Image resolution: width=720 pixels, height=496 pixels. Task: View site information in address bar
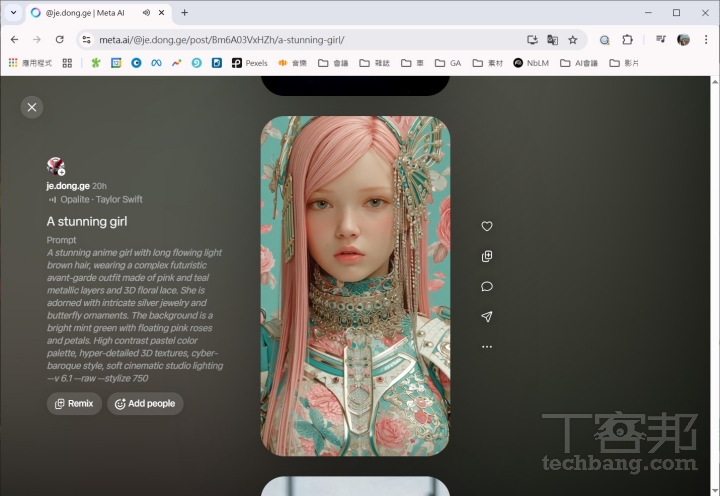coord(87,40)
